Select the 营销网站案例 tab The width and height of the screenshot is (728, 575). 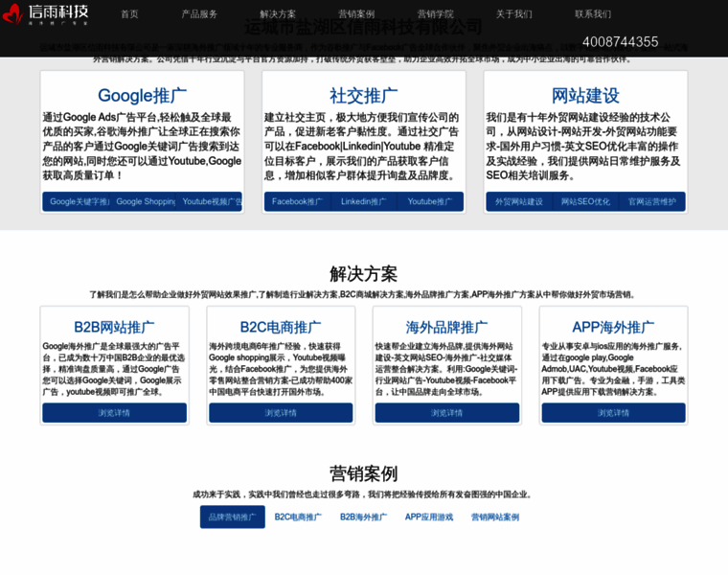(x=495, y=517)
